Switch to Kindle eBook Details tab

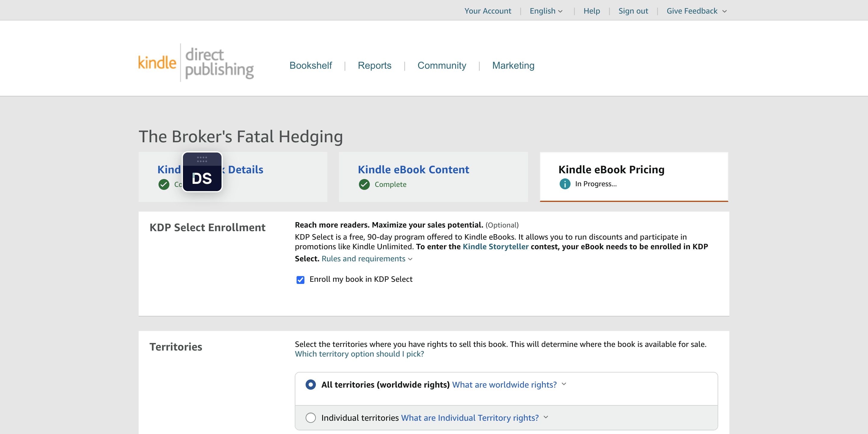(232, 177)
